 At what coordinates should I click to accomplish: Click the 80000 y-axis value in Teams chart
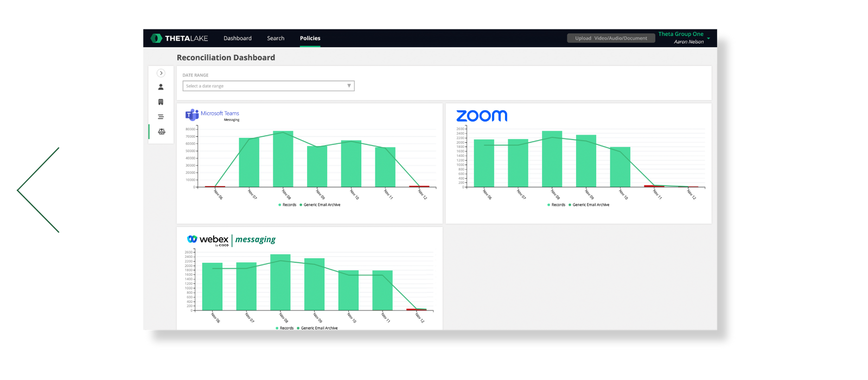coord(190,129)
